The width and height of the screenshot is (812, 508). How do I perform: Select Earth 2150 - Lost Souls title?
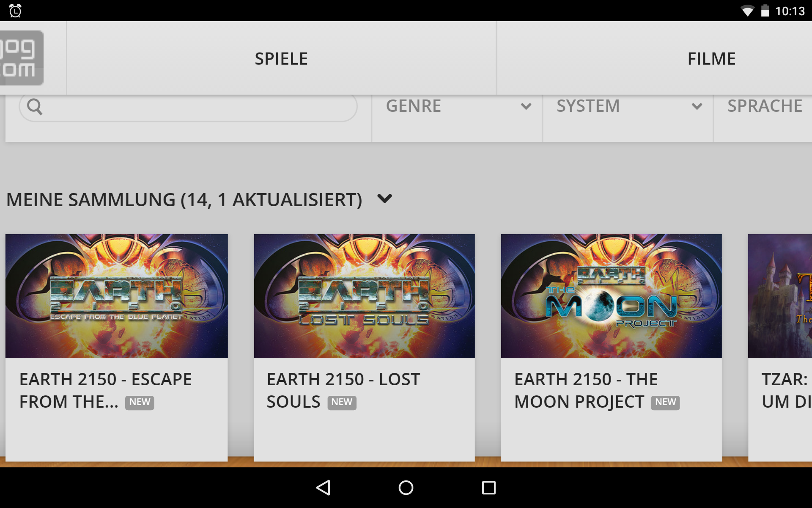point(343,390)
